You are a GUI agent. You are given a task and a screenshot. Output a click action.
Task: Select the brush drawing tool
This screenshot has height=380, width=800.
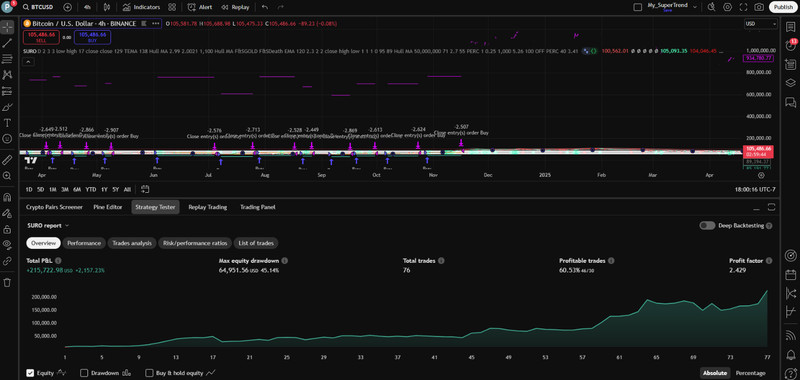pyautogui.click(x=7, y=107)
